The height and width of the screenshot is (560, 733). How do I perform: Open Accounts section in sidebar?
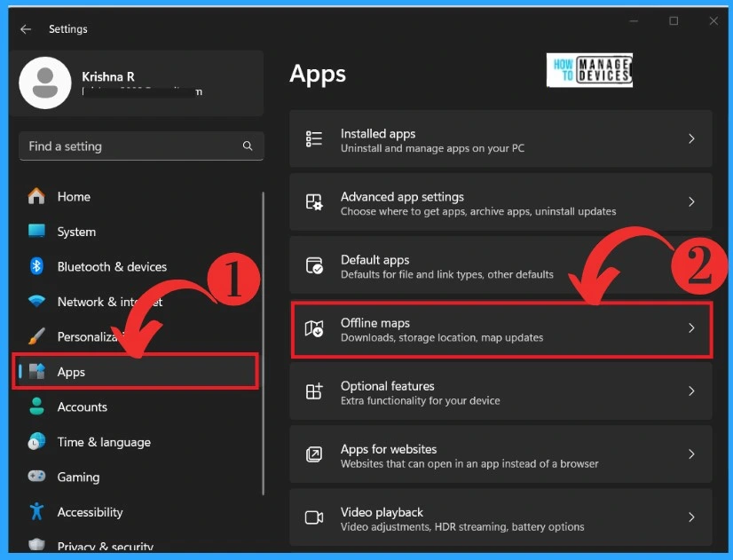(x=138, y=406)
